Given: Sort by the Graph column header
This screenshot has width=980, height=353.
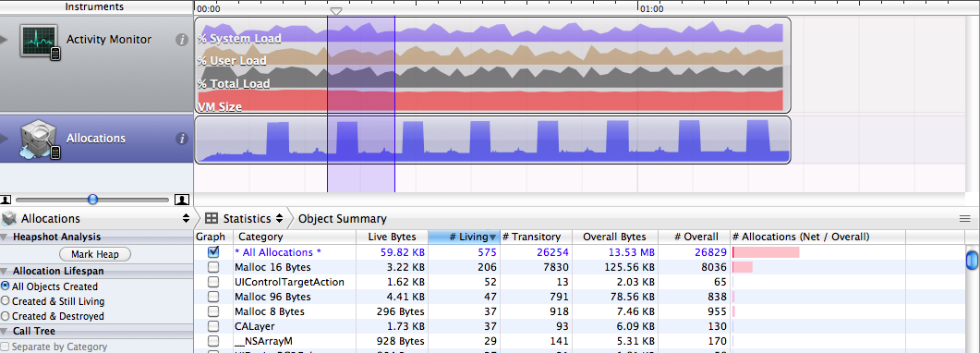Looking at the screenshot, I should pyautogui.click(x=213, y=237).
